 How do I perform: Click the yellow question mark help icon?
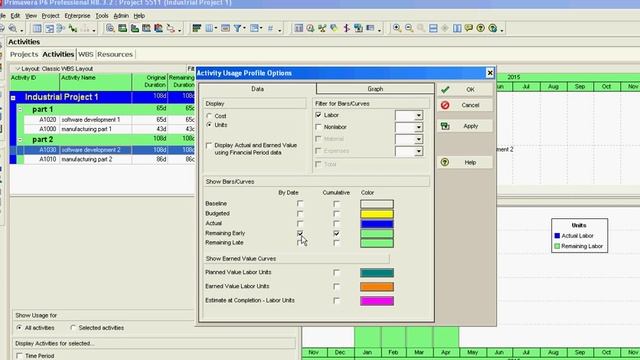coord(481,28)
